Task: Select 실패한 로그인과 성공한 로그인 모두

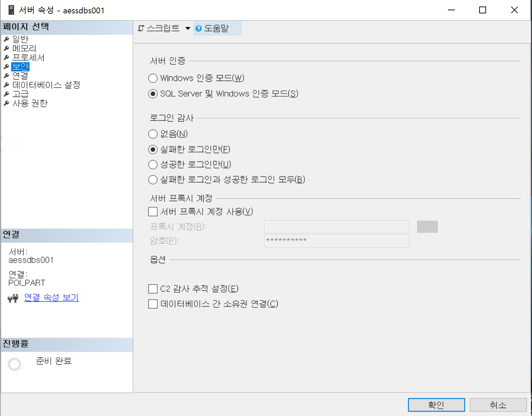Action: [x=153, y=180]
